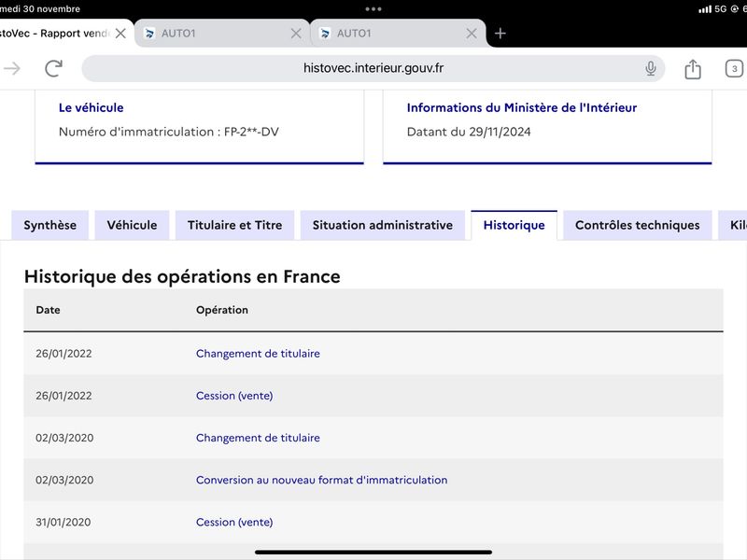Select the Datant du 29/11/2024 text
747x560 pixels.
click(469, 132)
